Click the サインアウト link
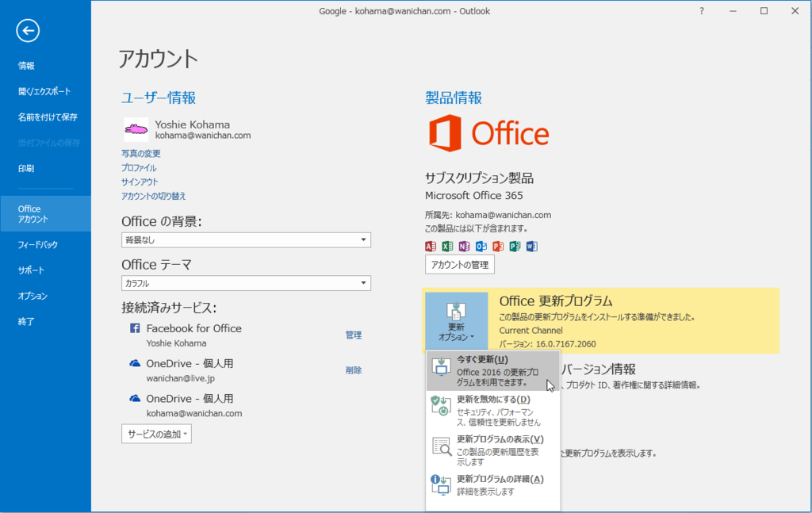Screen dimensions: 812x513 pos(140,182)
